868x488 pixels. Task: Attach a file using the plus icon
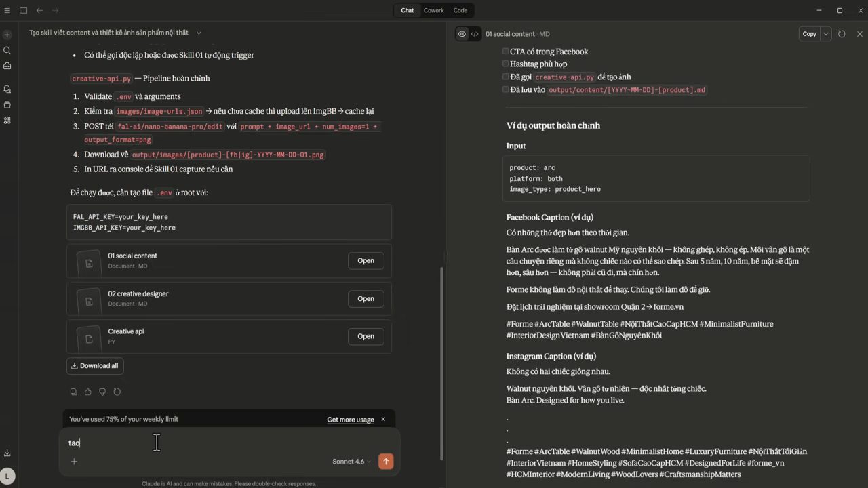(74, 462)
